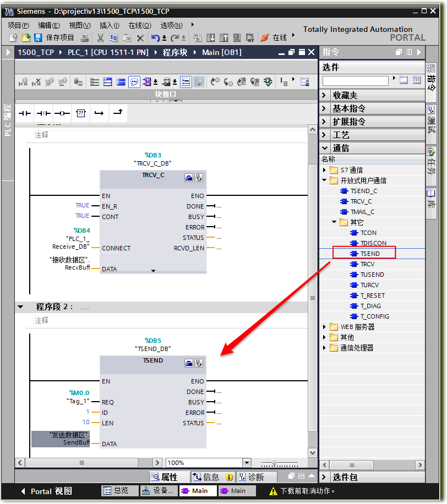Image resolution: width=447 pixels, height=504 pixels.
Task: Open the 项目(P) menu
Action: coord(18,25)
